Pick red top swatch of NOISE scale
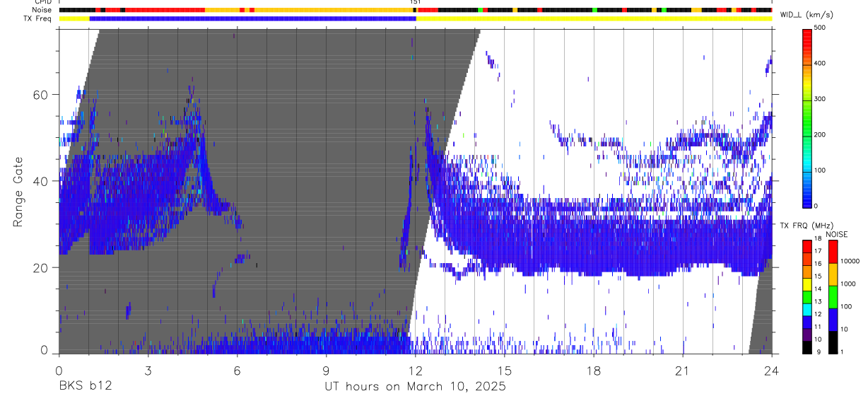 (833, 252)
